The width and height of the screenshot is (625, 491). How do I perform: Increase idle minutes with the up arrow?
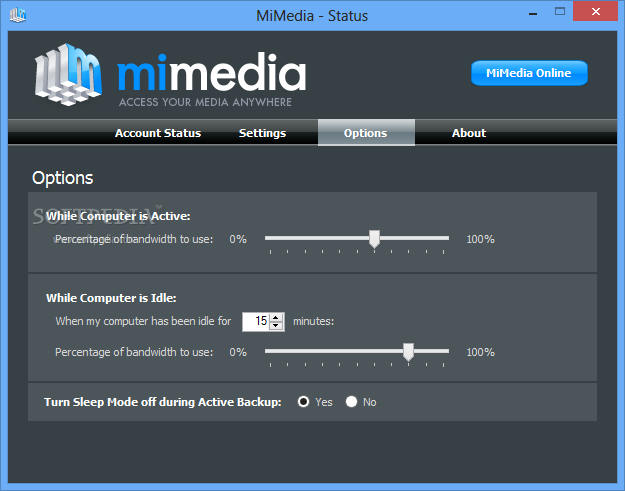(x=276, y=318)
